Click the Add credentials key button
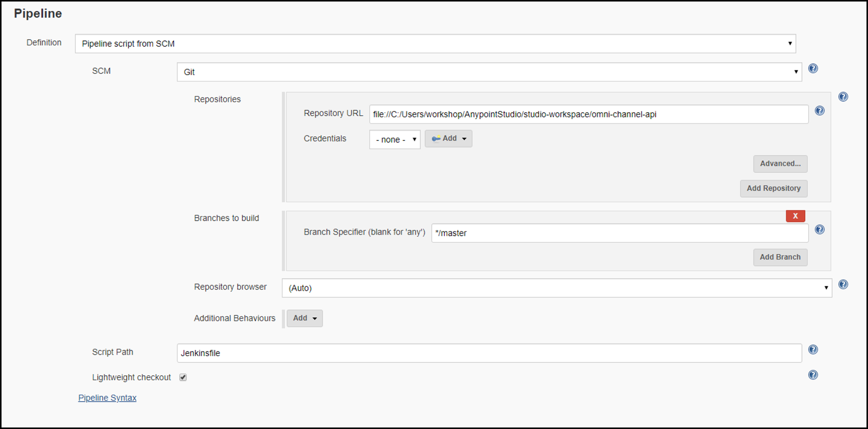 coord(448,139)
